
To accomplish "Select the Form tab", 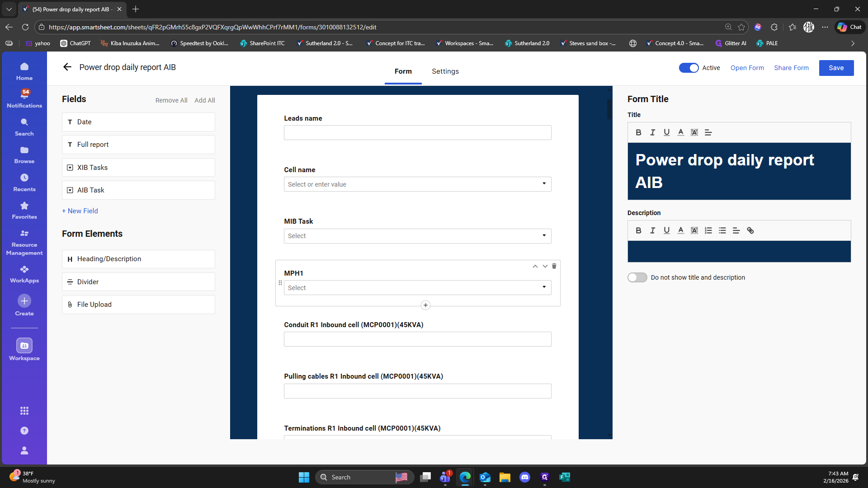I will (403, 71).
